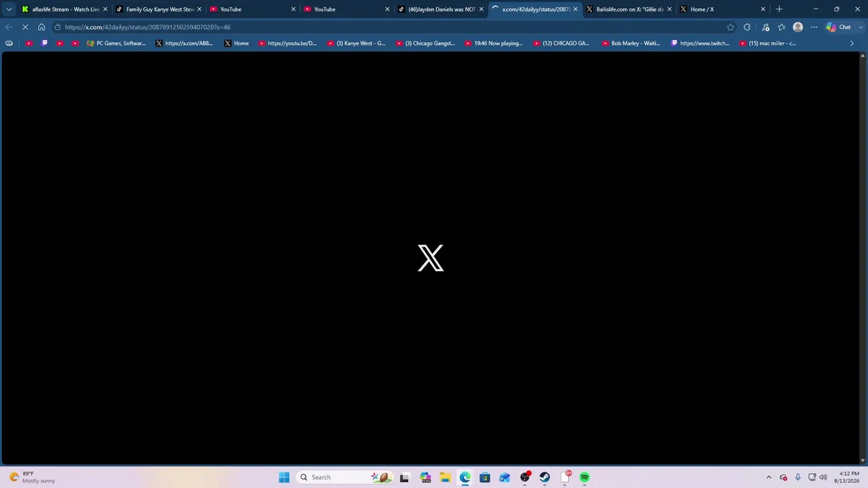Open the https://x.com/A88 bookmark
This screenshot has width=868, height=488.
pos(184,43)
